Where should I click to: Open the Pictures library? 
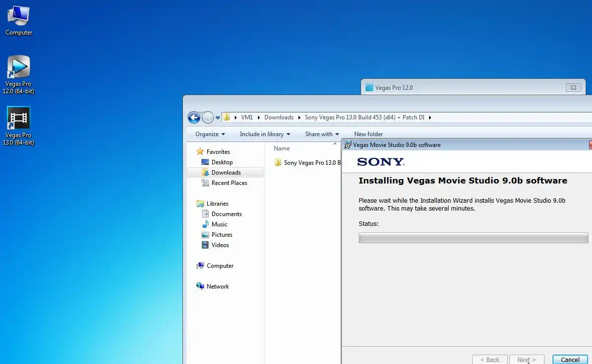pyautogui.click(x=217, y=235)
